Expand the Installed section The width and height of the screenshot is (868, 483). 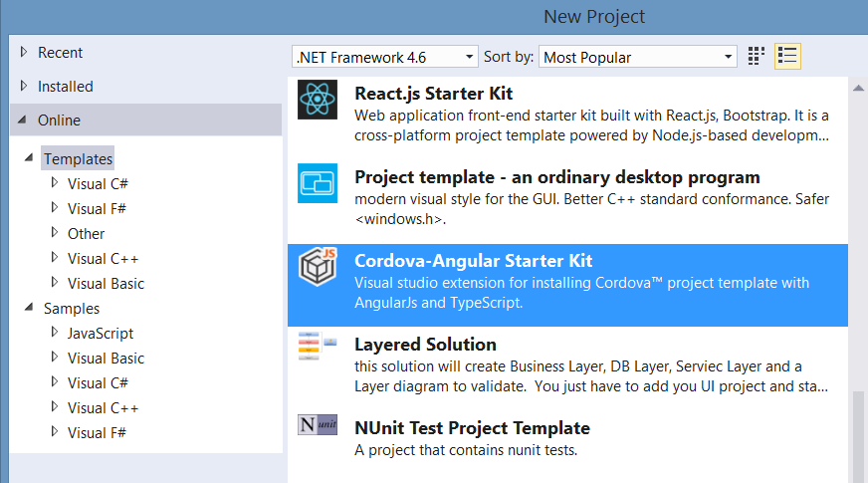(x=24, y=86)
